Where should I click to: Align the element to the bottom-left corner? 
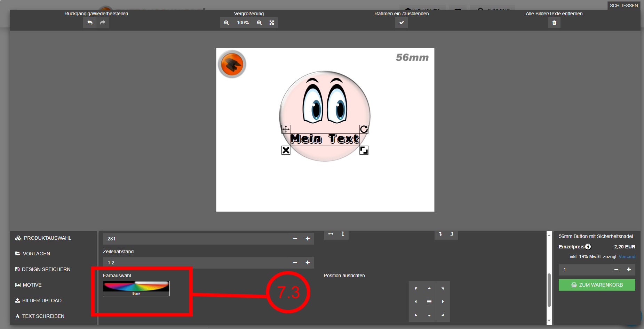tap(416, 315)
